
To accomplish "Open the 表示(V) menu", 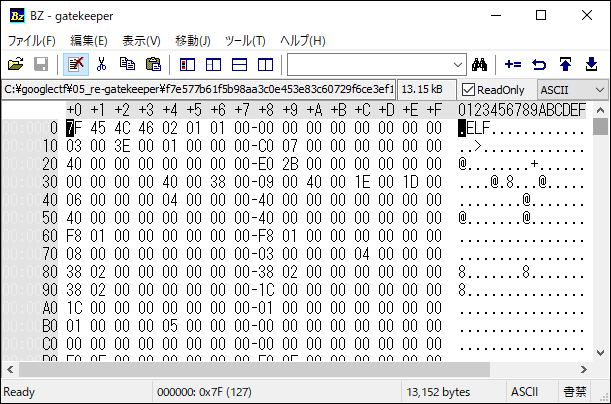I will click(x=141, y=41).
